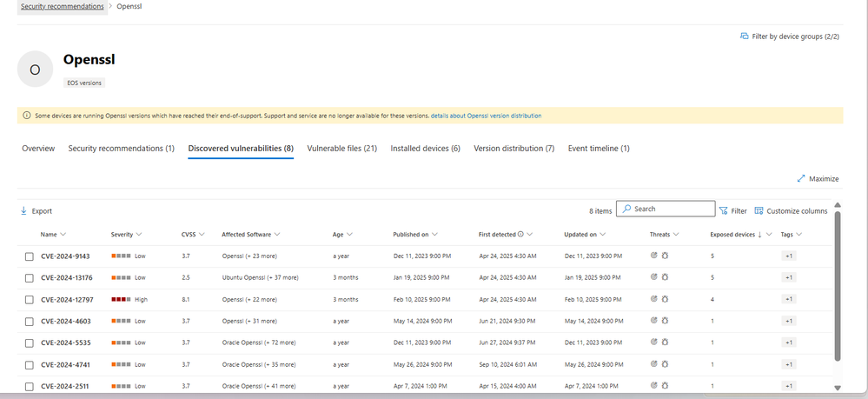Image resolution: width=868 pixels, height=399 pixels.
Task: Click the Openssl round avatar icon
Action: 35,70
